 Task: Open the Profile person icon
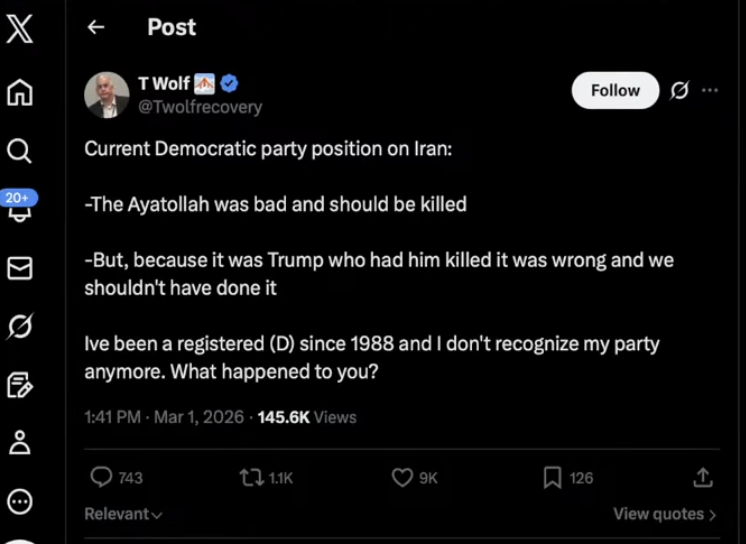coord(20,442)
